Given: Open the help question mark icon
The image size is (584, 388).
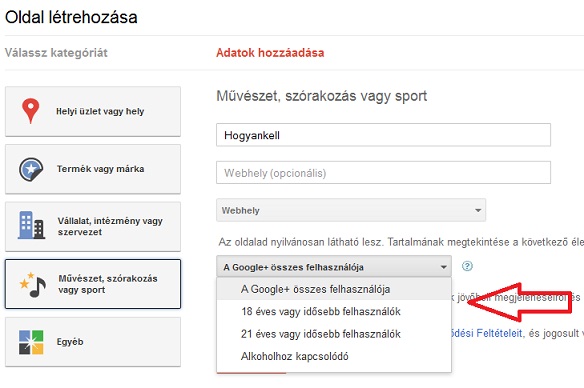Looking at the screenshot, I should click(467, 266).
